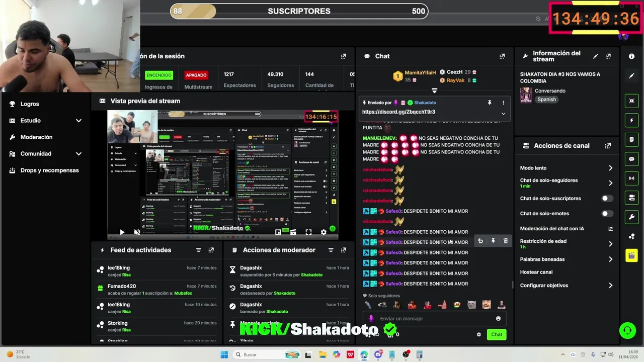This screenshot has width=644, height=362.
Task: Collapse the pinned message chevron
Action: [503, 114]
